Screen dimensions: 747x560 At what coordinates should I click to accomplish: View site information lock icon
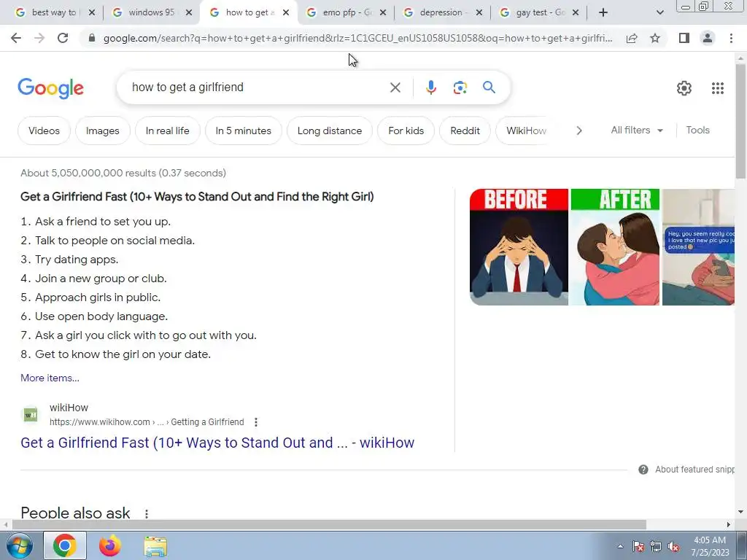coord(92,38)
